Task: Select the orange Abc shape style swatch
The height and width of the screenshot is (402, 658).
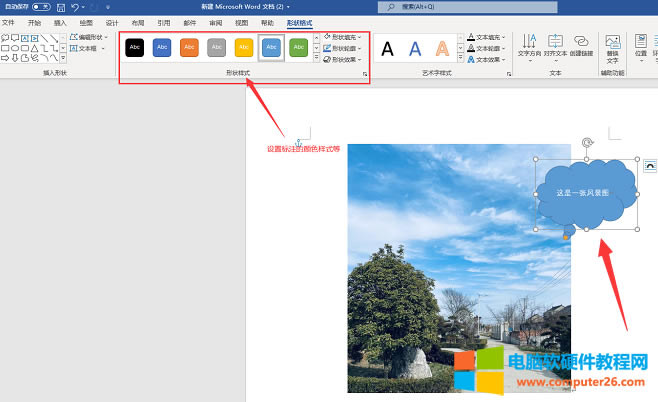Action: (x=189, y=46)
